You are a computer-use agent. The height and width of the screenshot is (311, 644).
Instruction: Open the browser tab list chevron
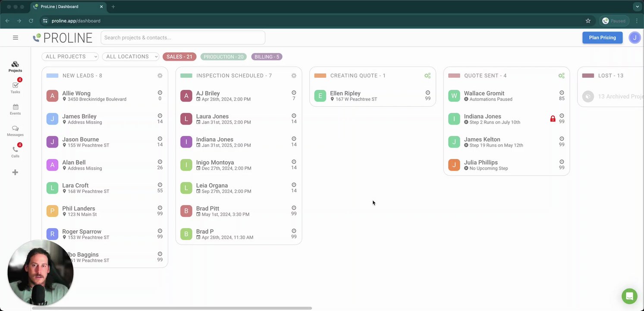637,7
